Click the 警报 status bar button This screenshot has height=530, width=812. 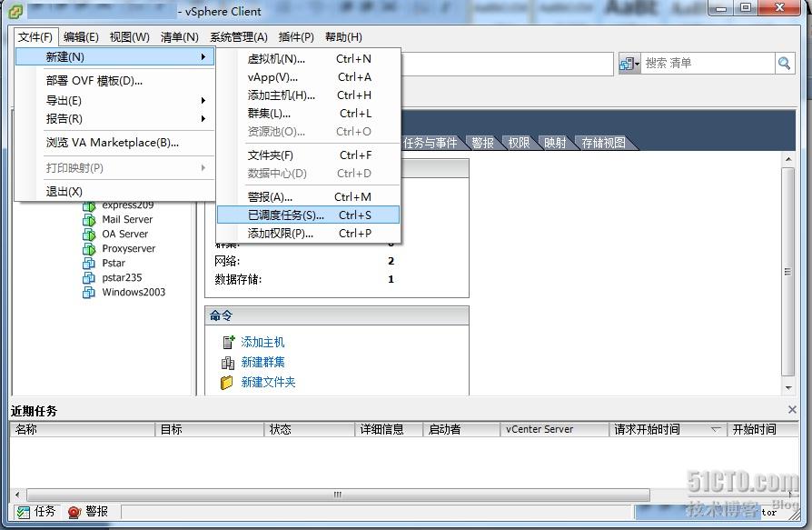(88, 512)
